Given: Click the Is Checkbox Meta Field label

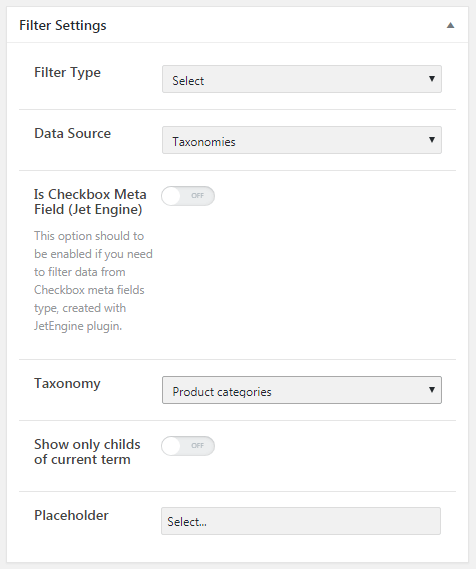Looking at the screenshot, I should click(90, 202).
